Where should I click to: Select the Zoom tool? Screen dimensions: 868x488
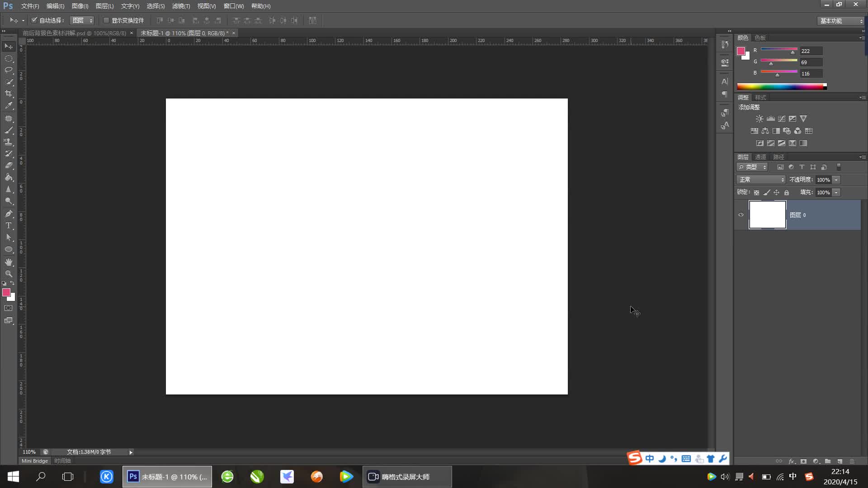pos(9,274)
